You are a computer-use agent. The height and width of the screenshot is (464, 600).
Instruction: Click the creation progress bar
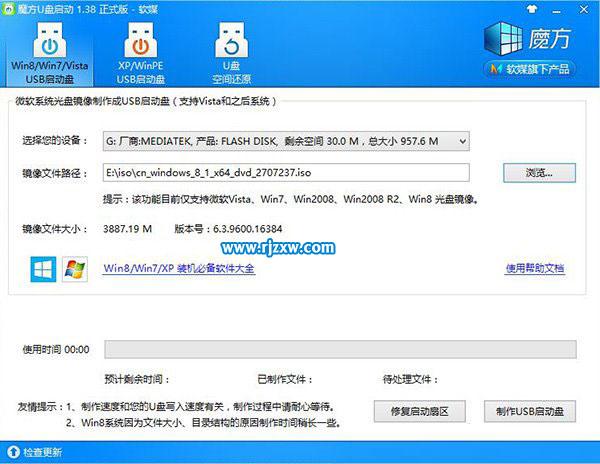pyautogui.click(x=340, y=349)
